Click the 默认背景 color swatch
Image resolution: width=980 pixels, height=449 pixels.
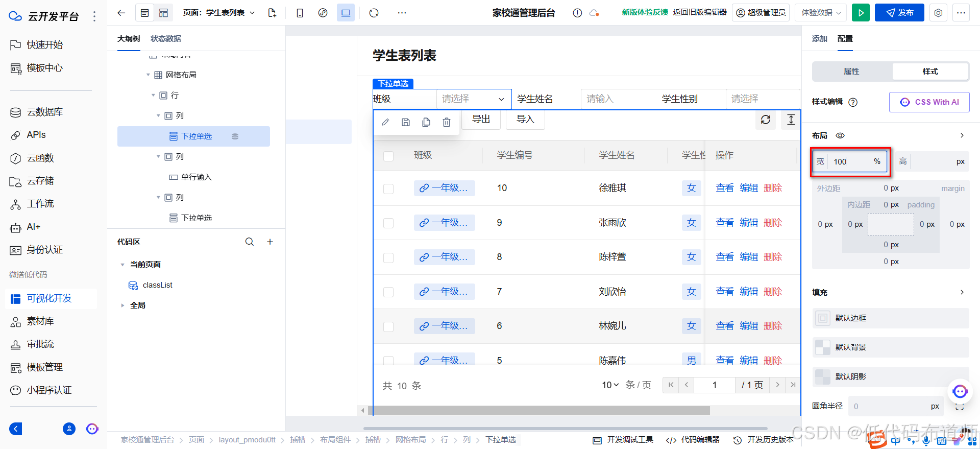(x=823, y=347)
